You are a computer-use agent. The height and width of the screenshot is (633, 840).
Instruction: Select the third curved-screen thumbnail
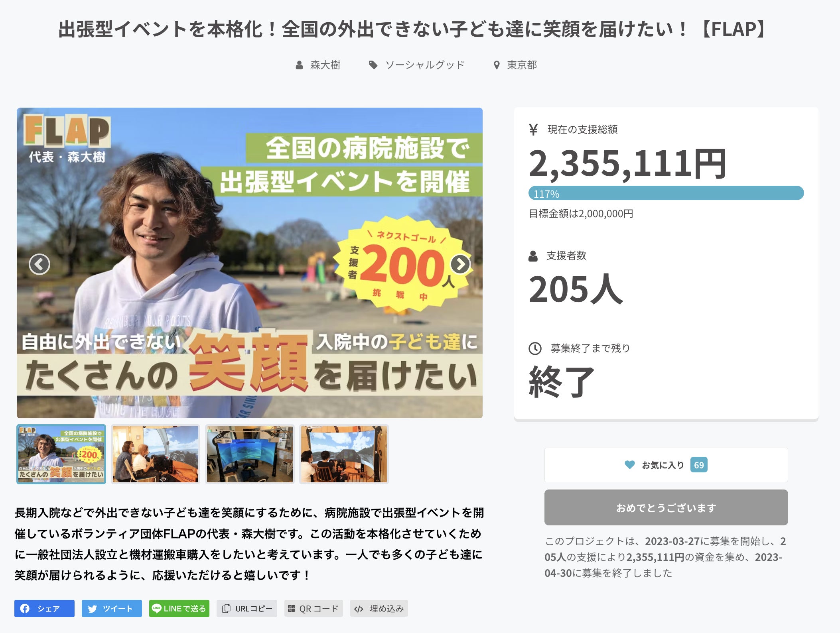(x=250, y=454)
